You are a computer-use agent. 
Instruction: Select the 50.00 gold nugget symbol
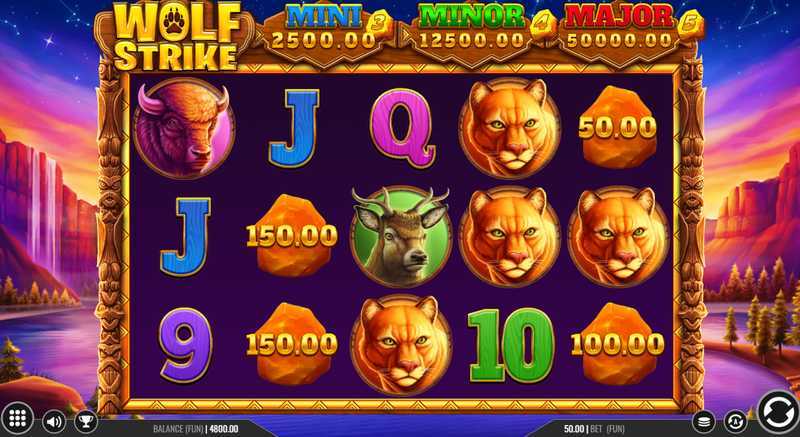point(617,127)
